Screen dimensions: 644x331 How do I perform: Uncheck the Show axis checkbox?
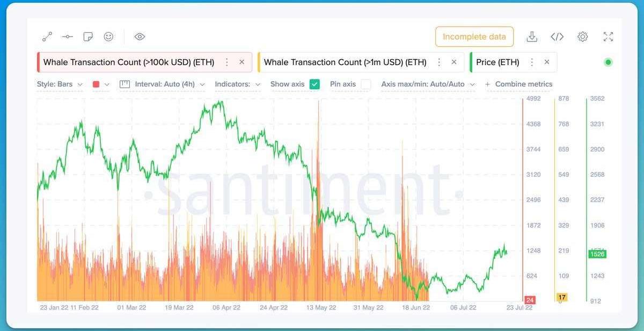pos(314,84)
